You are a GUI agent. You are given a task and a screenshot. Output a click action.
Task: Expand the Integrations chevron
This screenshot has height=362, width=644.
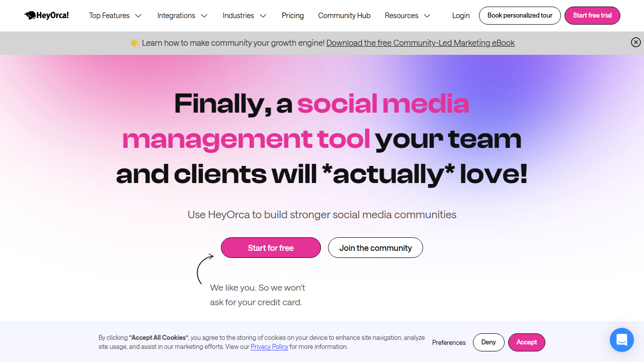click(204, 16)
